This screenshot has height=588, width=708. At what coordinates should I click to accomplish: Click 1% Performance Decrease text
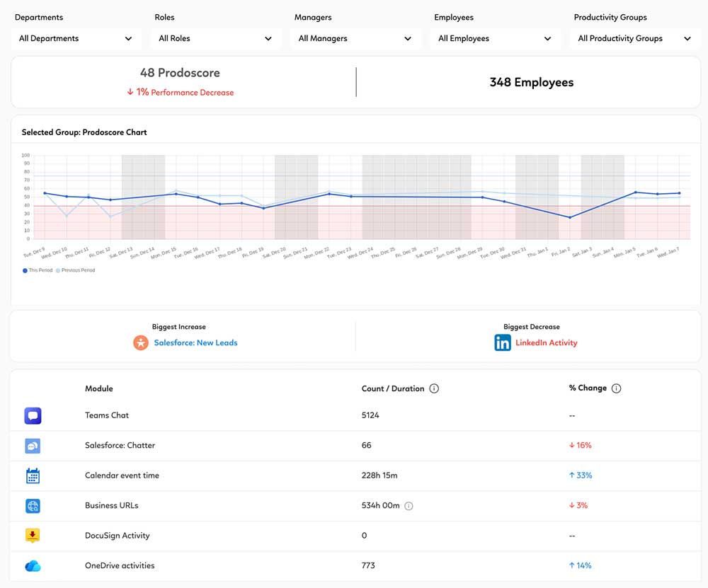click(x=185, y=92)
